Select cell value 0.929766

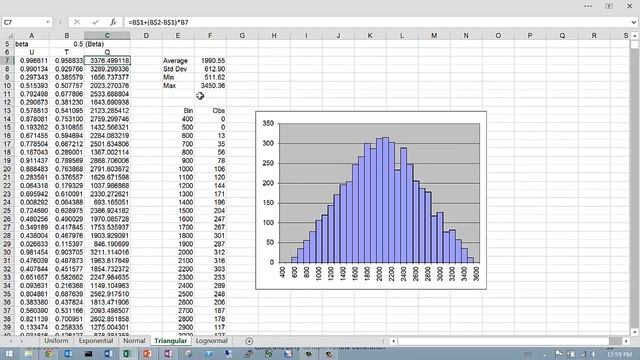pos(67,69)
